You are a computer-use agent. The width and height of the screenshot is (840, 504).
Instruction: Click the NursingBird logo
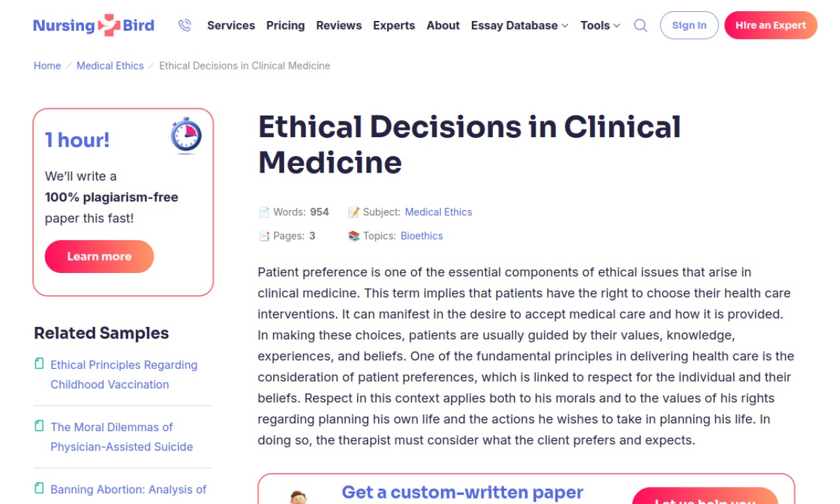[94, 26]
